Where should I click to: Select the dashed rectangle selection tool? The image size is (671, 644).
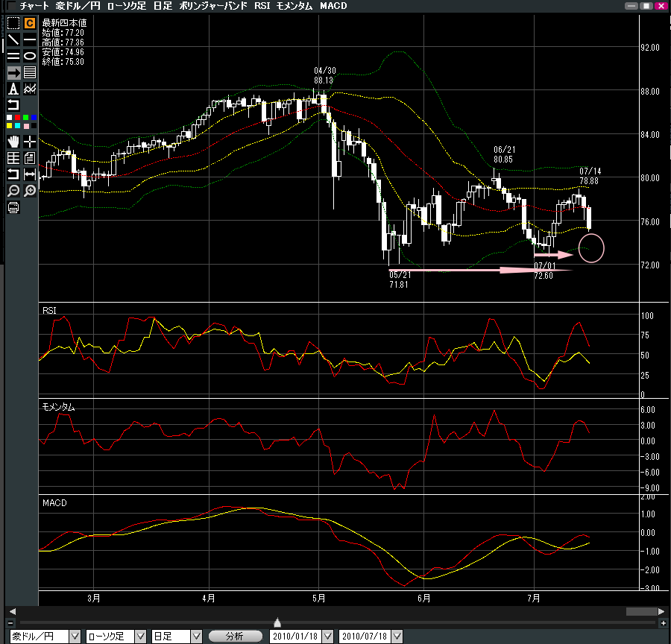pyautogui.click(x=13, y=23)
